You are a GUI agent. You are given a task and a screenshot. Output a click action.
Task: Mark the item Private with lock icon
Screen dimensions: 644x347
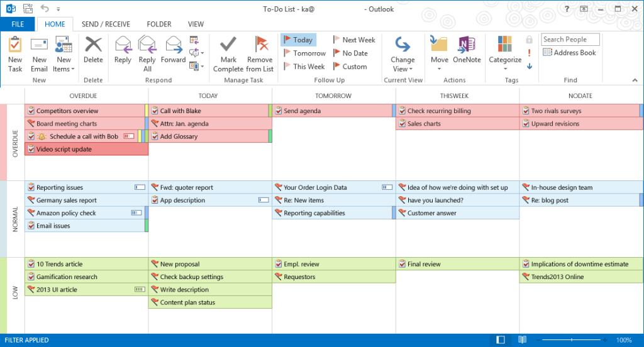(x=530, y=40)
